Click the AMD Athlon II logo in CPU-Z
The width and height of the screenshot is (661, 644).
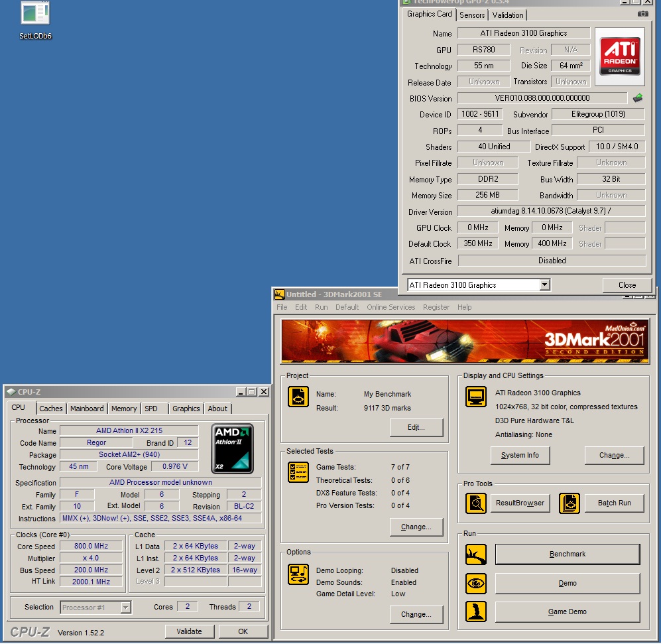(x=232, y=448)
